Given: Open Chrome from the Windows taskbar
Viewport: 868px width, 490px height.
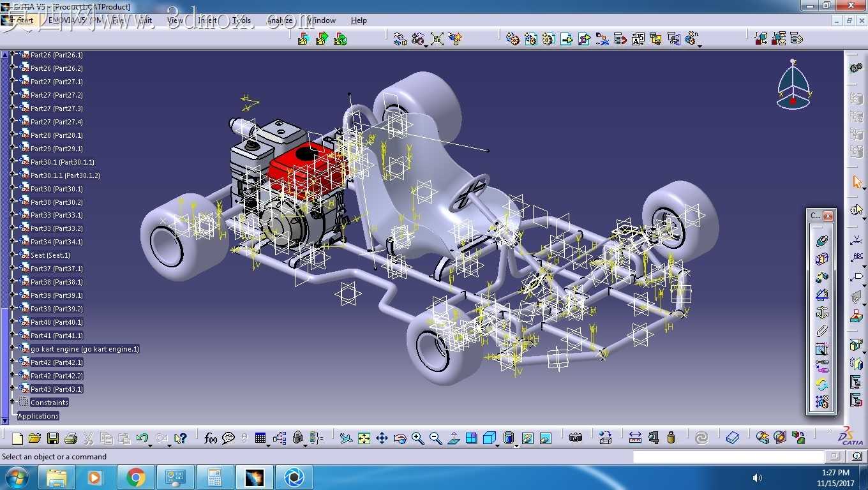Looking at the screenshot, I should (x=135, y=477).
